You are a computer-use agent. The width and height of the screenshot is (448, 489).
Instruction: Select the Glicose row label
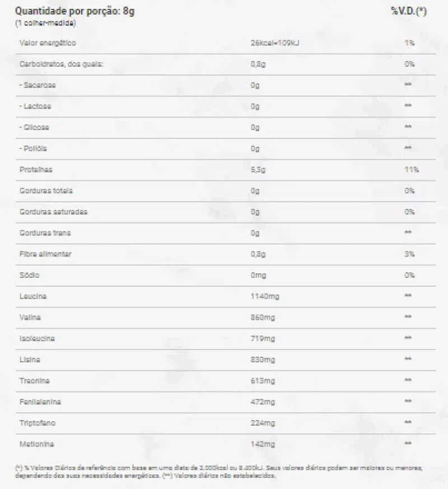[34, 127]
